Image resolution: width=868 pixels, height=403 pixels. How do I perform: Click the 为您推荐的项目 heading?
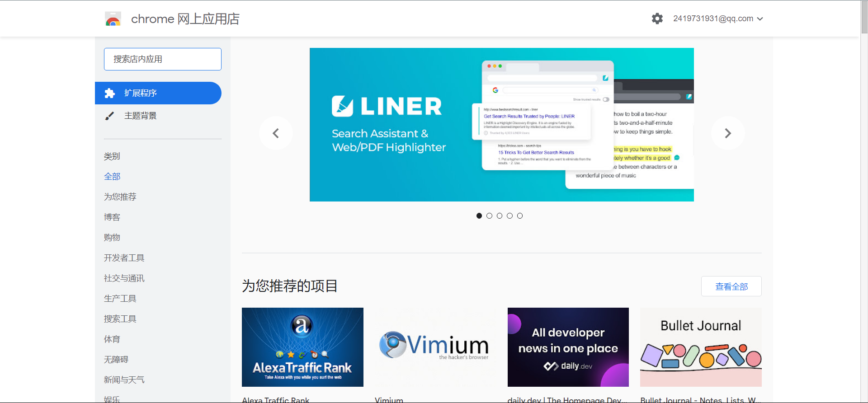pos(290,286)
